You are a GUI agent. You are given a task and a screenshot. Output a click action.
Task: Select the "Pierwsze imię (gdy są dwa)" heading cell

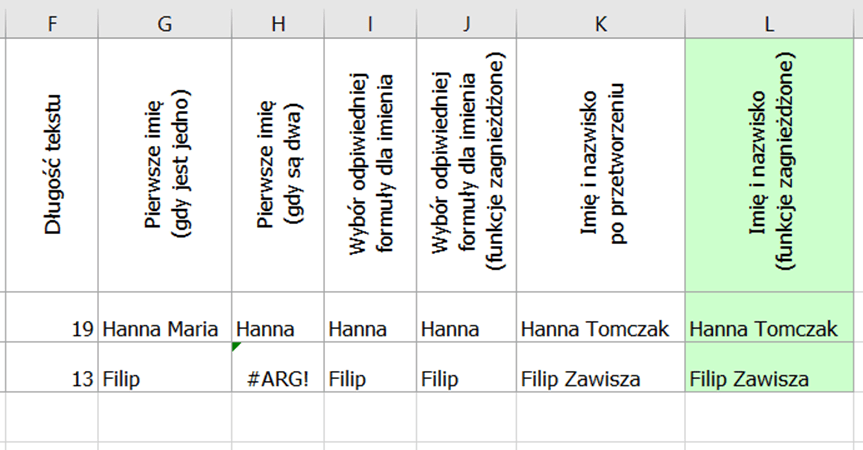coord(278,165)
